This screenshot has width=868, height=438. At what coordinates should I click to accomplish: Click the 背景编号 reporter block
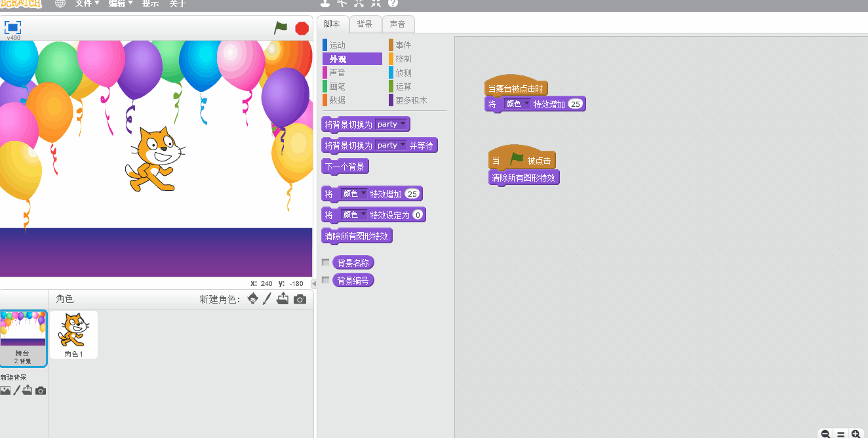(x=353, y=281)
